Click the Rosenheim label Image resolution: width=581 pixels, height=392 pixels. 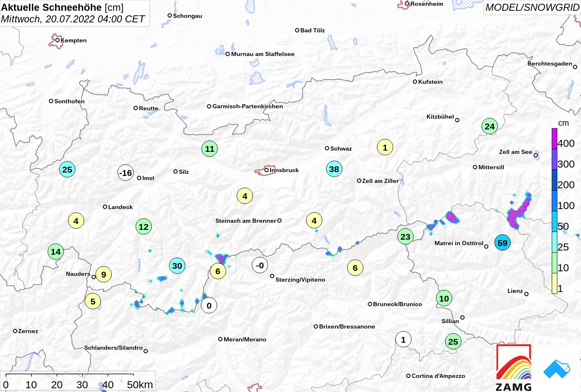pyautogui.click(x=427, y=4)
